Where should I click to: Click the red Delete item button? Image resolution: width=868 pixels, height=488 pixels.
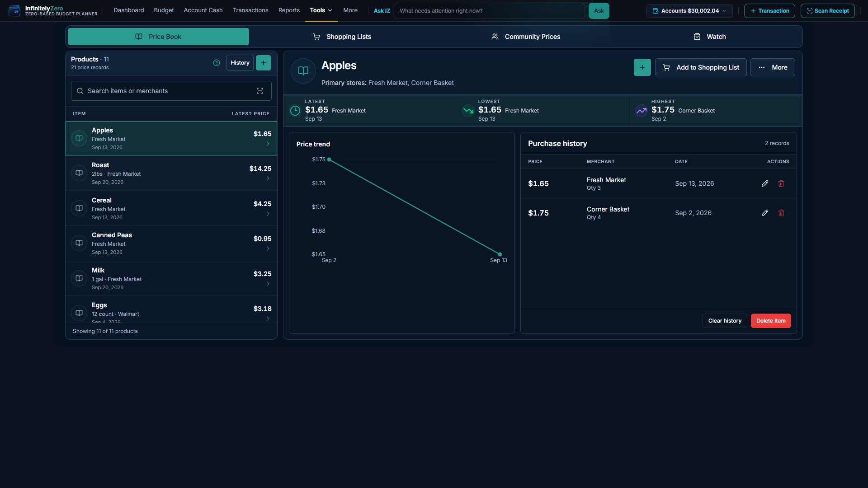click(771, 321)
